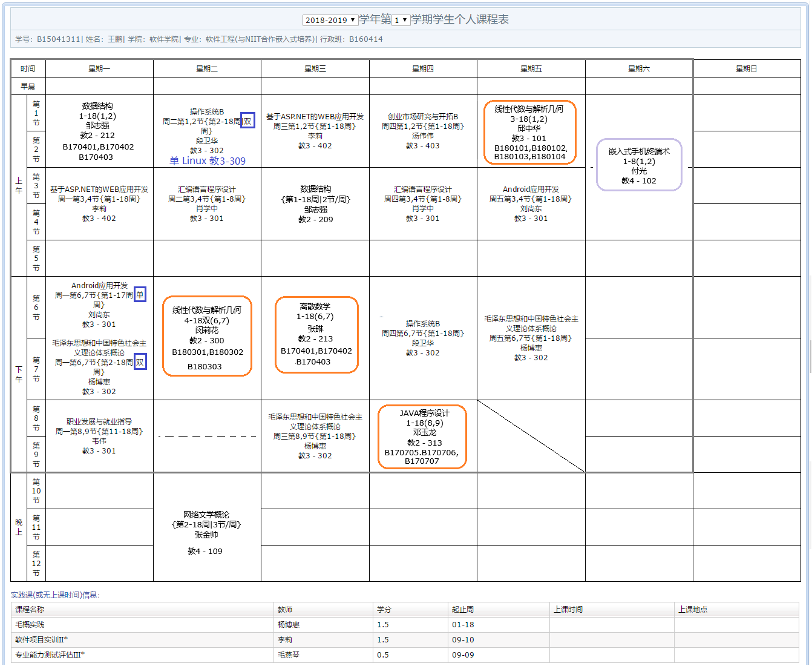Click the 下午 period label
Screen dimensions: 812x666
click(x=19, y=374)
